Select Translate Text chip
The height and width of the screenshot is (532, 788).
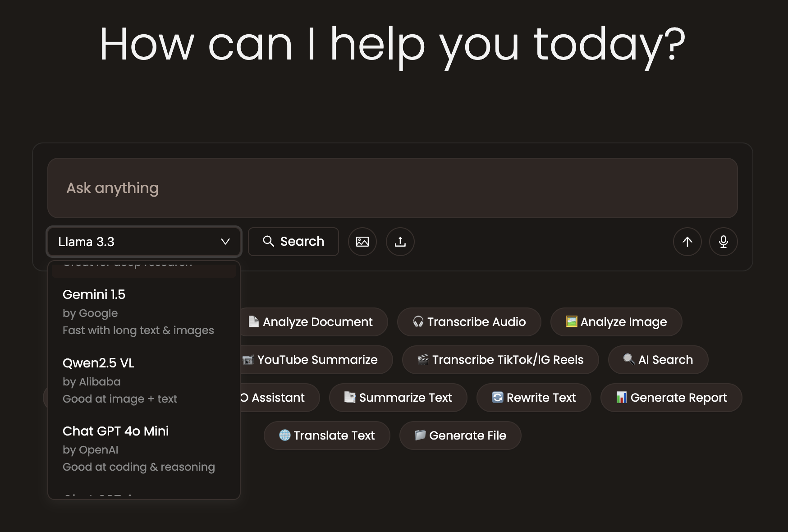(326, 436)
